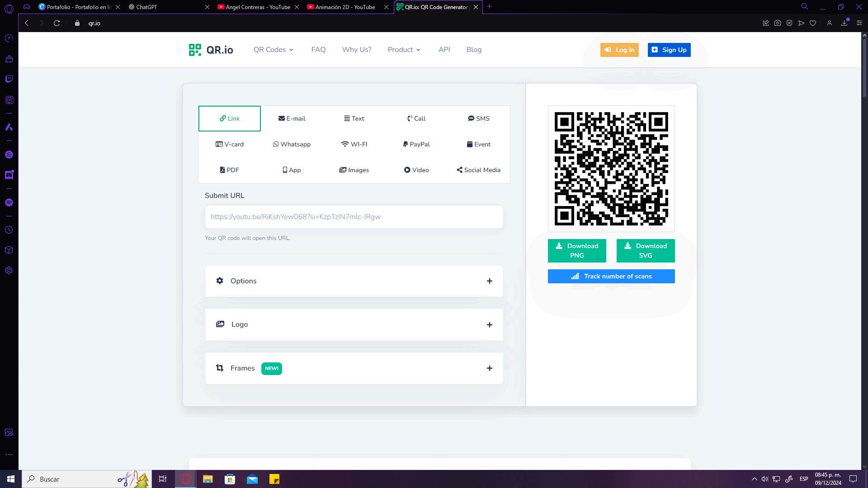
Task: Expand the Logo section
Action: click(x=354, y=324)
